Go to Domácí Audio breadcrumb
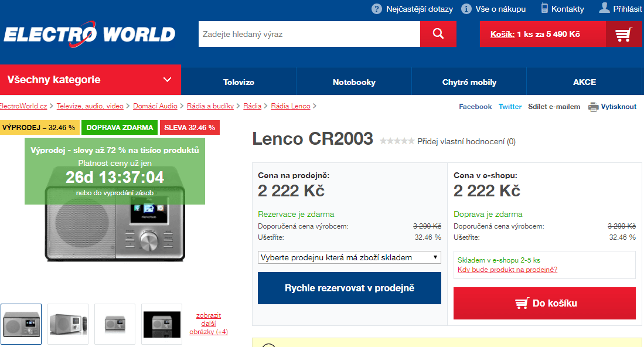 pos(155,106)
